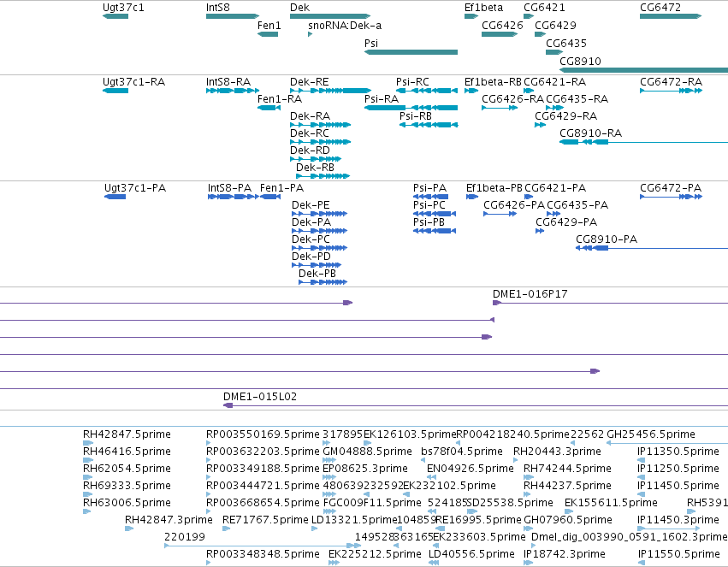Screen dimensions: 728x567
Task: Select the LD40556.5prime EST label
Action: (x=471, y=554)
